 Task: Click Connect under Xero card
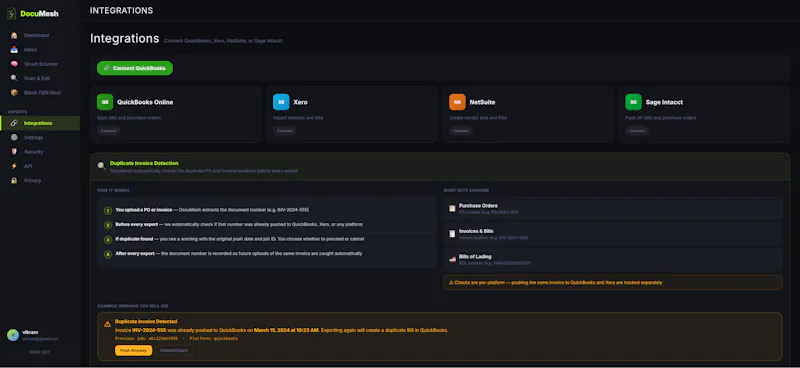click(284, 131)
